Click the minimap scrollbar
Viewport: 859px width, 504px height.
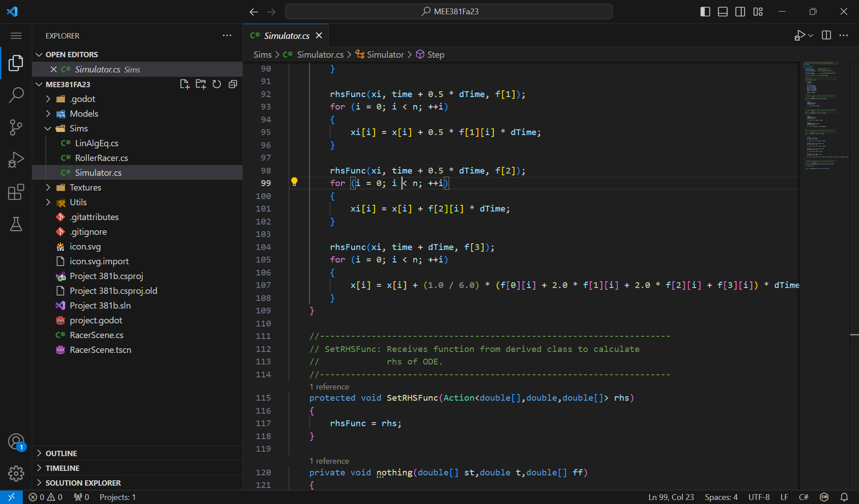822,119
